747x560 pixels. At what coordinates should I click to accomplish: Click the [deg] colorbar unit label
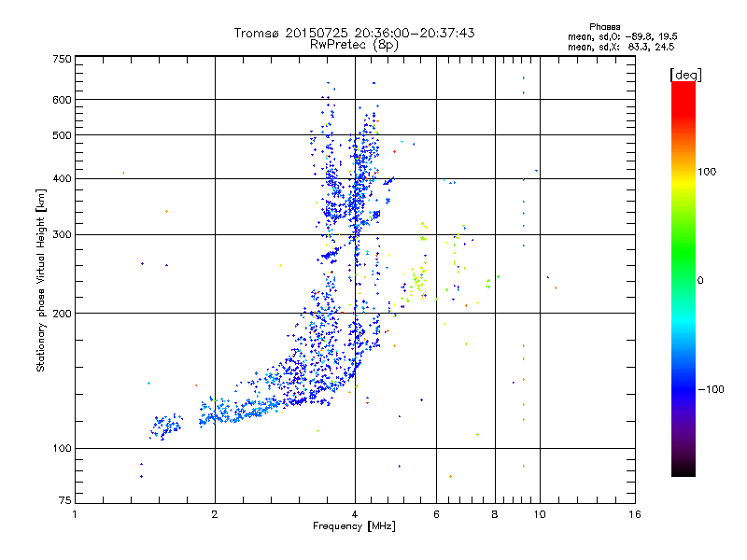[685, 75]
